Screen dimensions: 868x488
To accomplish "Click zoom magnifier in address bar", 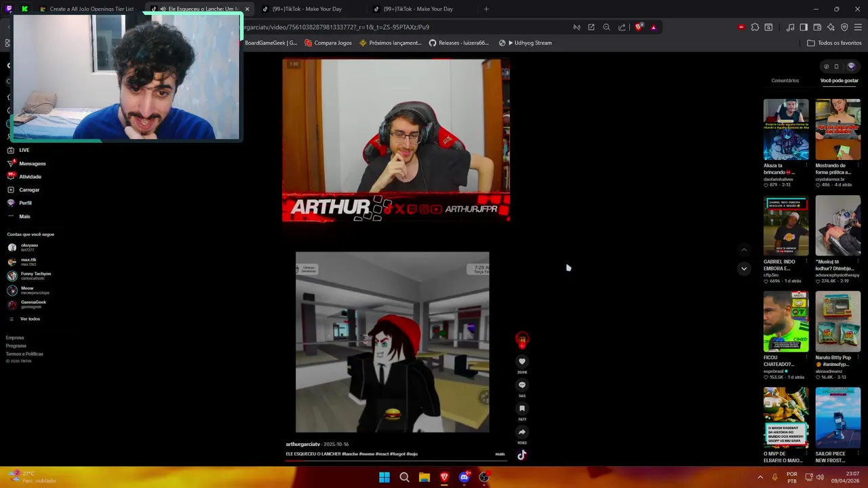I will 606,27.
